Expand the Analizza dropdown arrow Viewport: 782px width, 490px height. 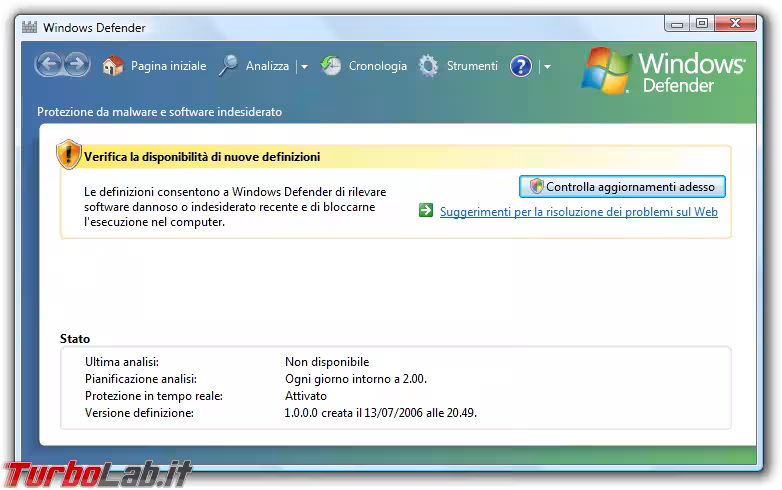304,67
